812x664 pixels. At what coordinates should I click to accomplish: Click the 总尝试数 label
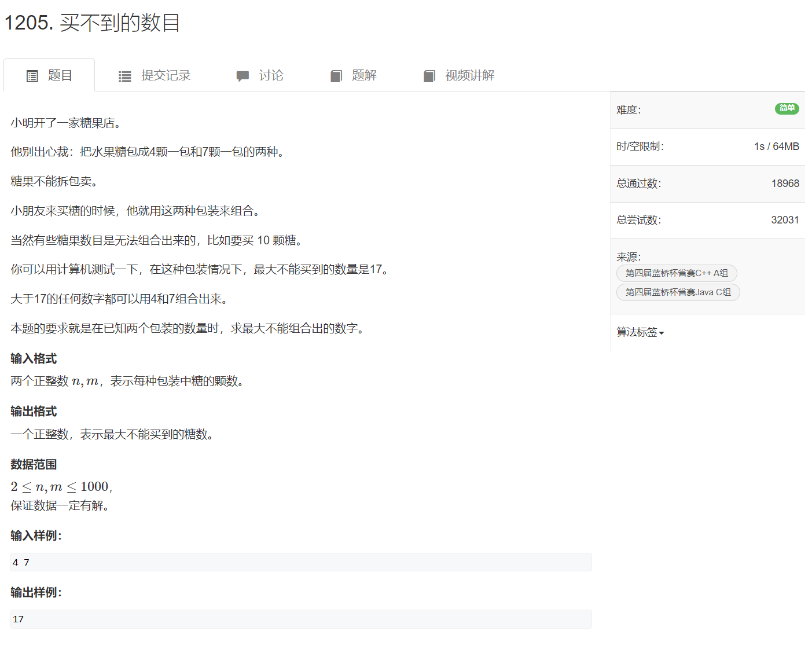click(638, 220)
